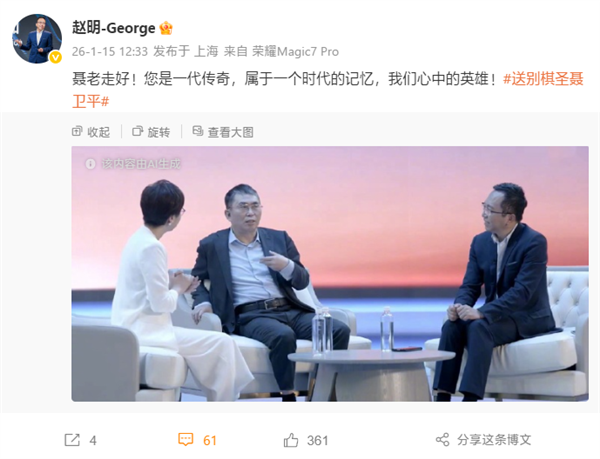Click the 收起 collapse text
The width and height of the screenshot is (600, 459).
pos(99,132)
